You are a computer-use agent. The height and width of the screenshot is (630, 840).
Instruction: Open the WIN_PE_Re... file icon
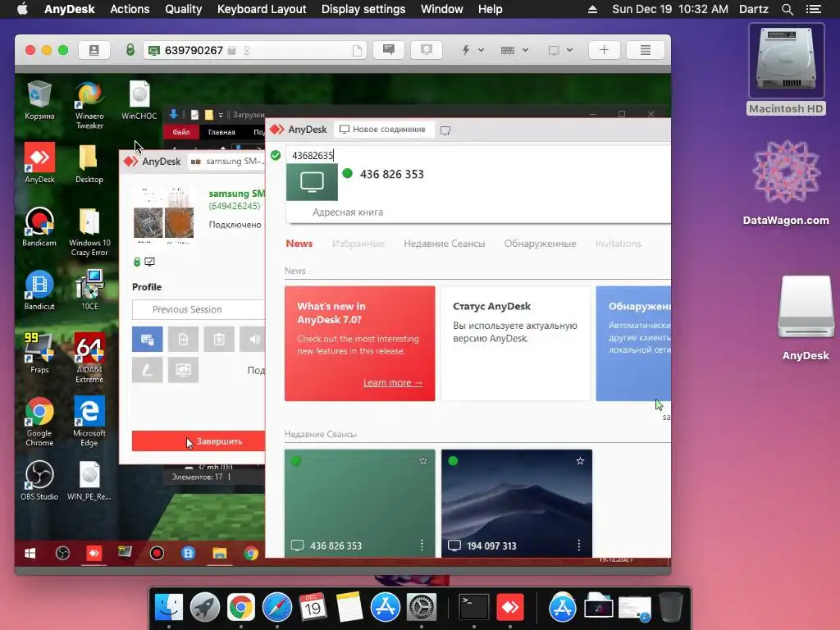pyautogui.click(x=89, y=480)
